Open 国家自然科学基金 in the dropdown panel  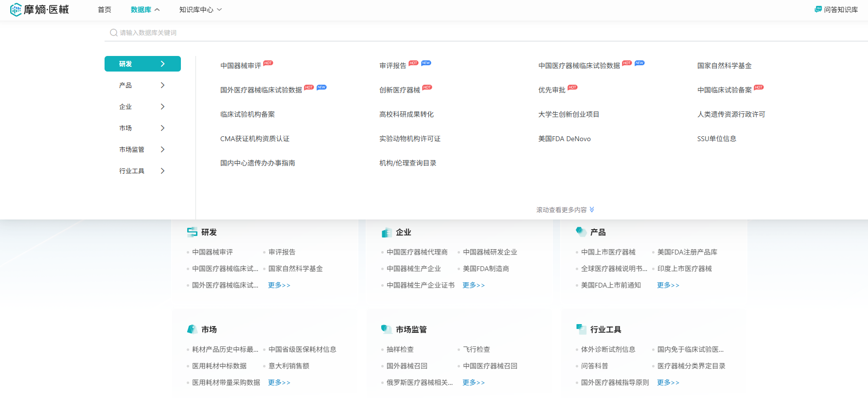click(725, 66)
